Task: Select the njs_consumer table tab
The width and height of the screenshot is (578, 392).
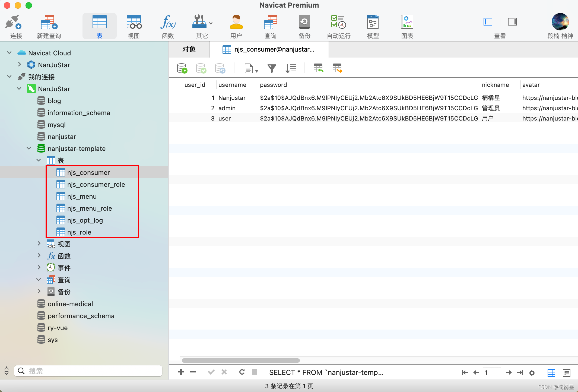Action: tap(269, 49)
